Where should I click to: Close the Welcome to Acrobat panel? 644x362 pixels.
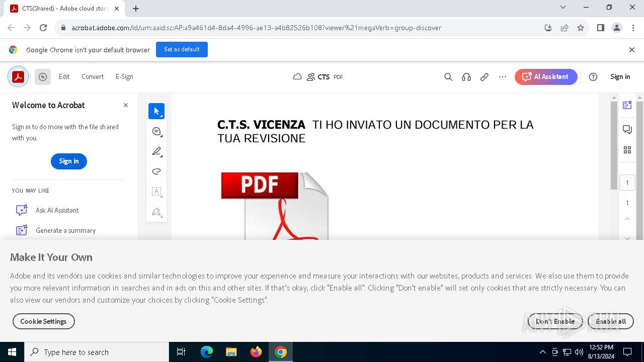pyautogui.click(x=126, y=105)
